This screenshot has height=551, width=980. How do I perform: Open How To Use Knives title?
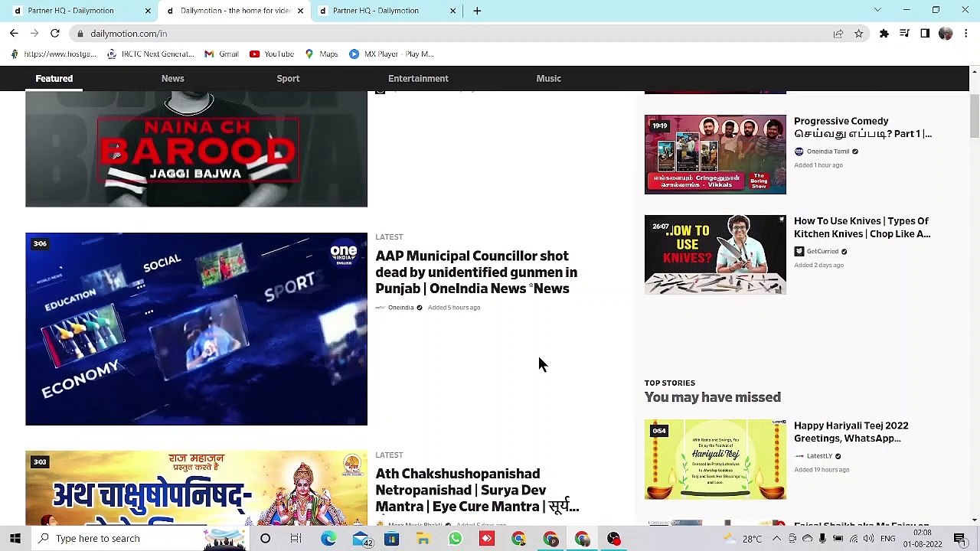pyautogui.click(x=862, y=227)
